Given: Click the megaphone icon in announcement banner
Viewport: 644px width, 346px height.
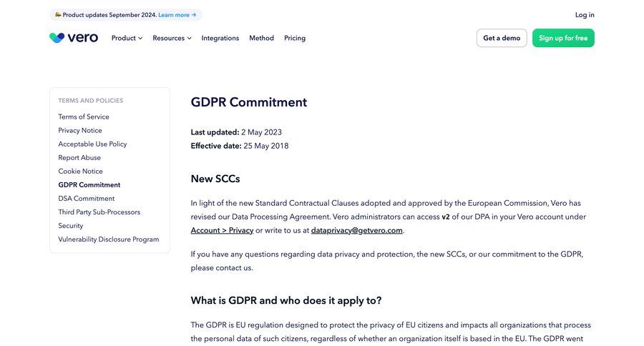Looking at the screenshot, I should coord(58,14).
